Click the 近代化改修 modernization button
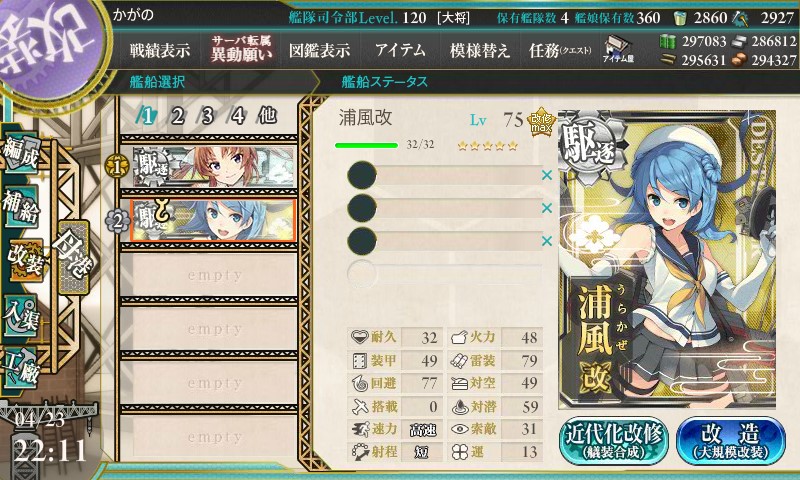The width and height of the screenshot is (800, 480). (614, 441)
